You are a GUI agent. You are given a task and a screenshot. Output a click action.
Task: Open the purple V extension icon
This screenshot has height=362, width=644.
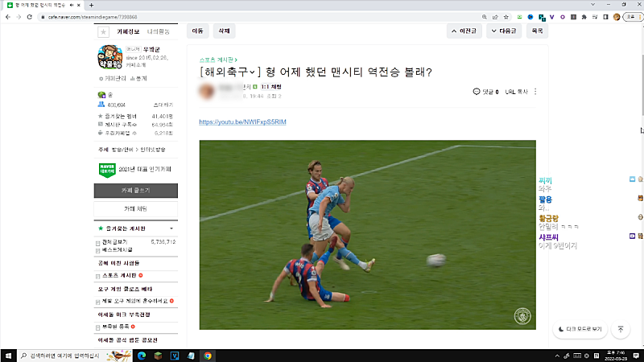(551, 17)
